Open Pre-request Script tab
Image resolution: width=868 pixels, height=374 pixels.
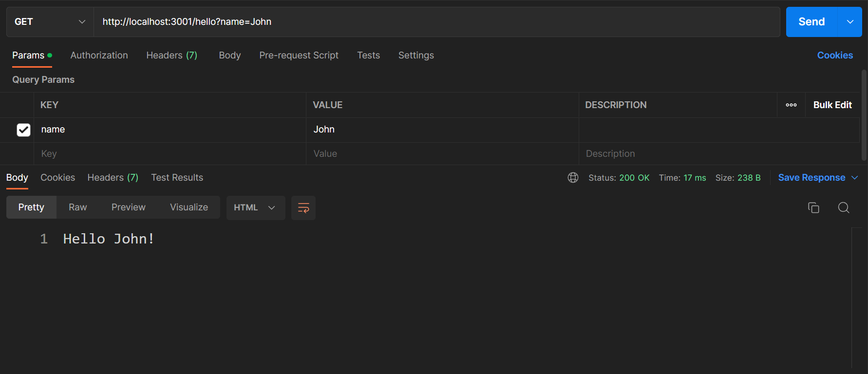point(299,56)
